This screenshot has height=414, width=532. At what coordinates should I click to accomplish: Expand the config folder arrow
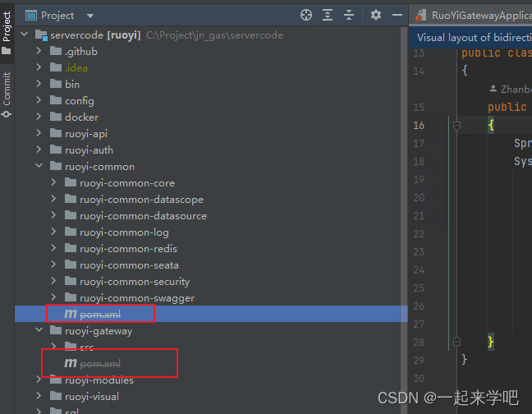pos(39,99)
